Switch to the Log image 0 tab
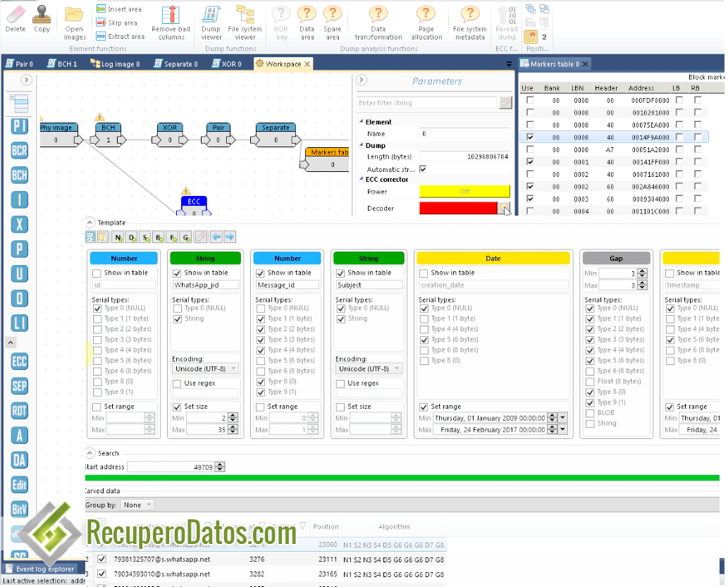 116,64
